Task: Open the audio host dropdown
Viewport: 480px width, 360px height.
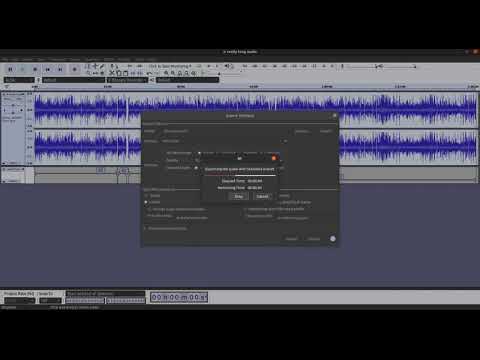Action: coord(19,80)
